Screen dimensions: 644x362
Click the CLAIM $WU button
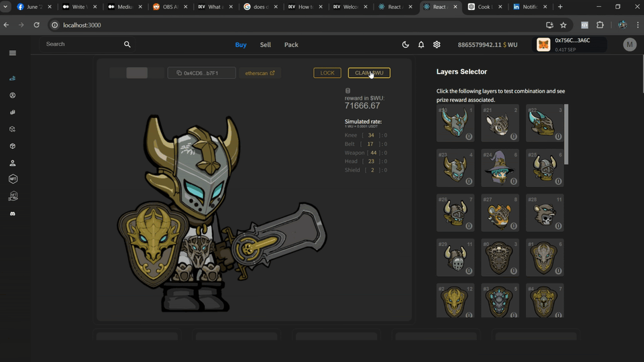click(369, 72)
